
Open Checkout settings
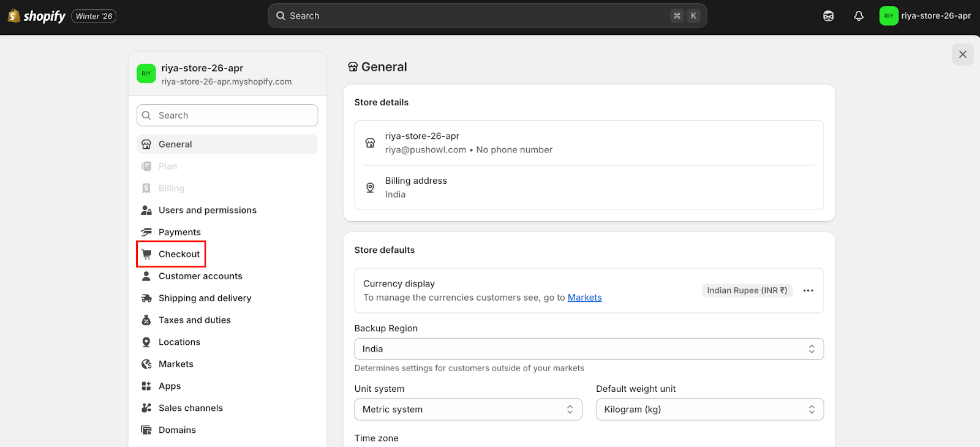[x=179, y=254]
